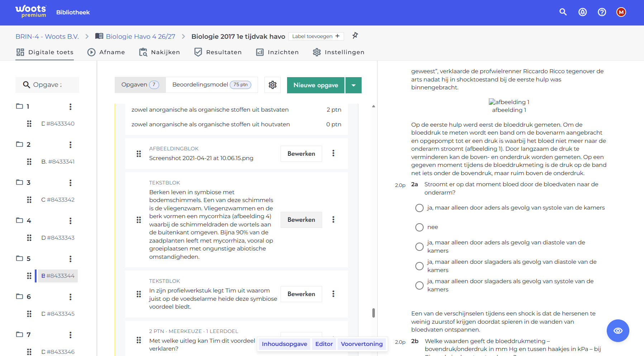Viewport: 644px width, 356px height.
Task: Open kebab menu for folder 5
Action: pyautogui.click(x=70, y=259)
